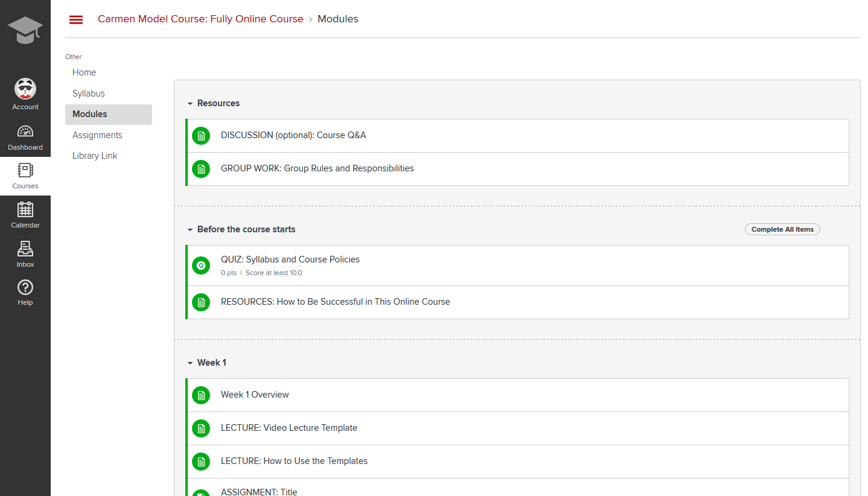The width and height of the screenshot is (868, 496).
Task: Open Help in global navigation
Action: point(25,293)
